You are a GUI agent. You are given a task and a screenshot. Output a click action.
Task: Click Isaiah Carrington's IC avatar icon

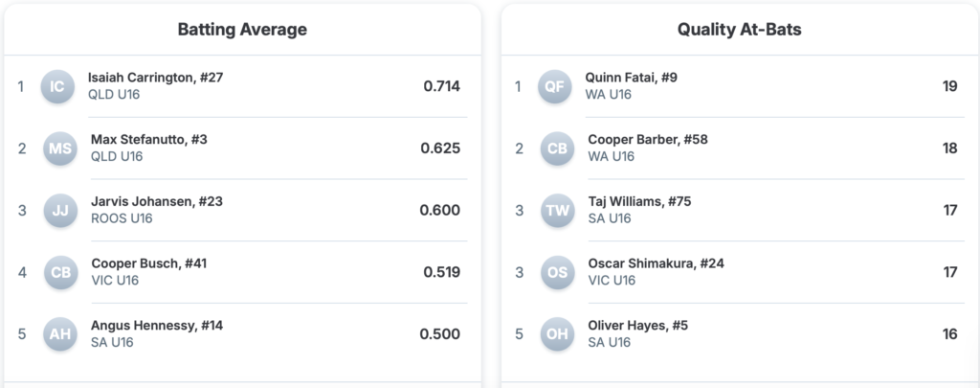[57, 87]
